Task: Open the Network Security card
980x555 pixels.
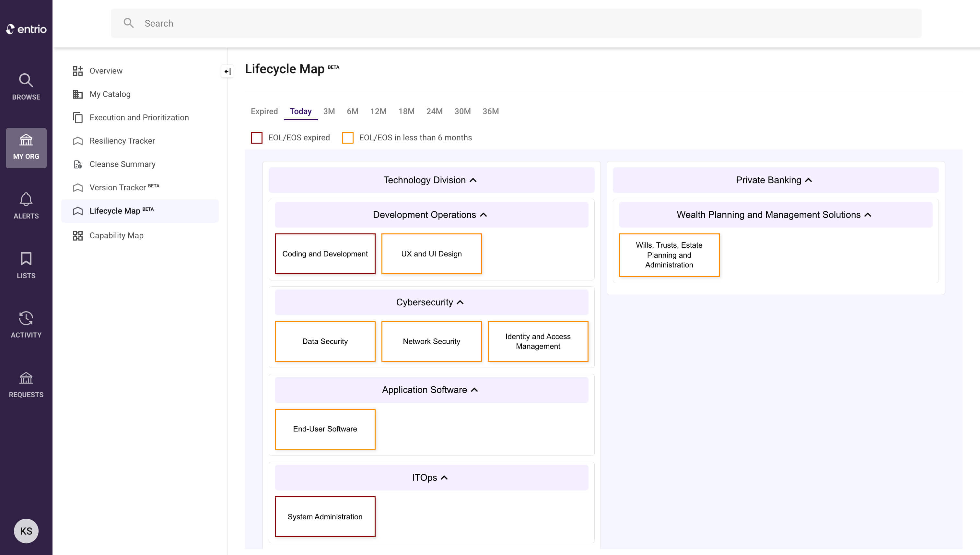Action: 431,342
